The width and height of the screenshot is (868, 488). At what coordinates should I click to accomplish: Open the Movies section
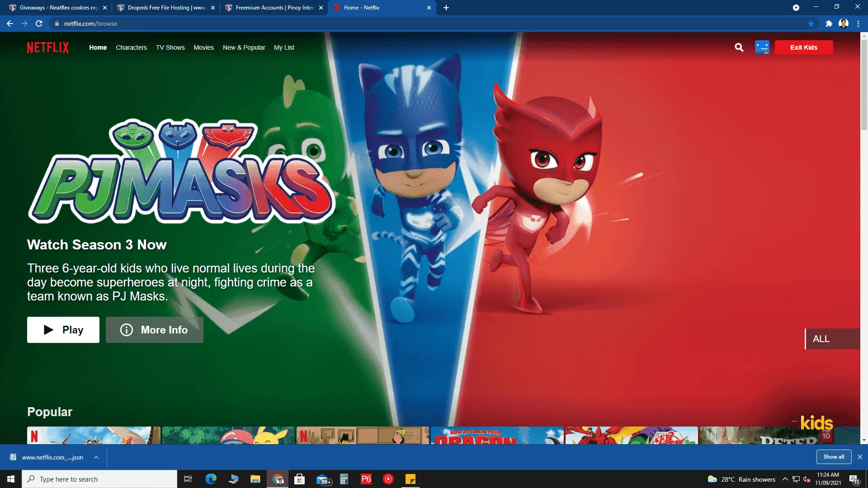pos(203,47)
